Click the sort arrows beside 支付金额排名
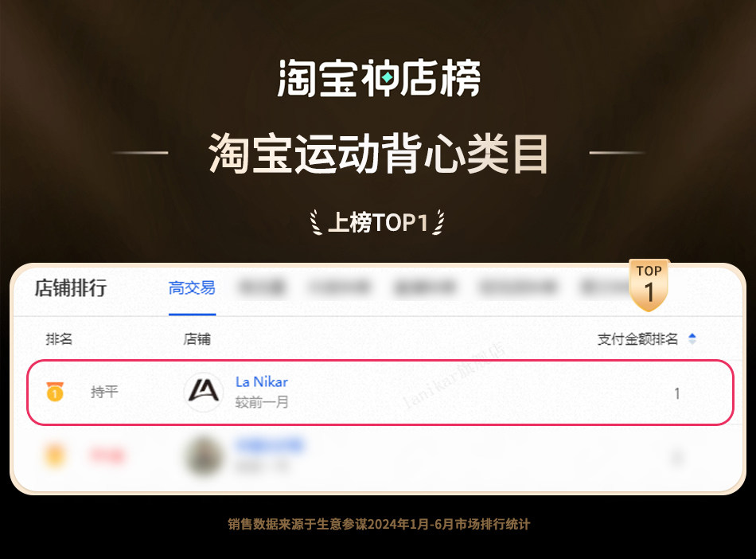The width and height of the screenshot is (756, 559). point(692,338)
